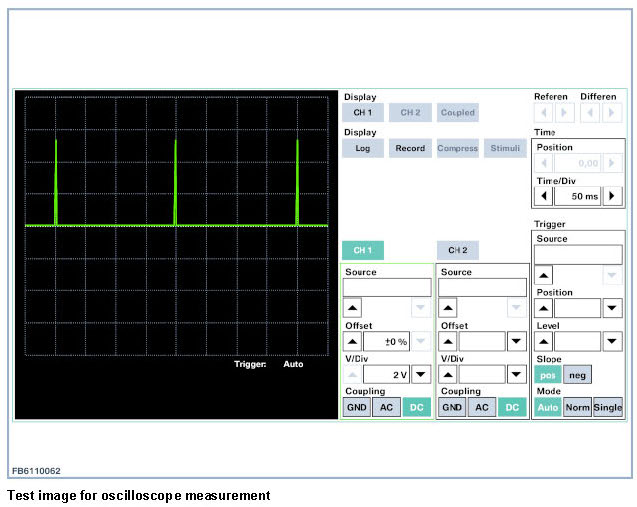Viewport: 637px width, 507px height.
Task: Click the 50 ms Time/Div value field
Action: [579, 196]
